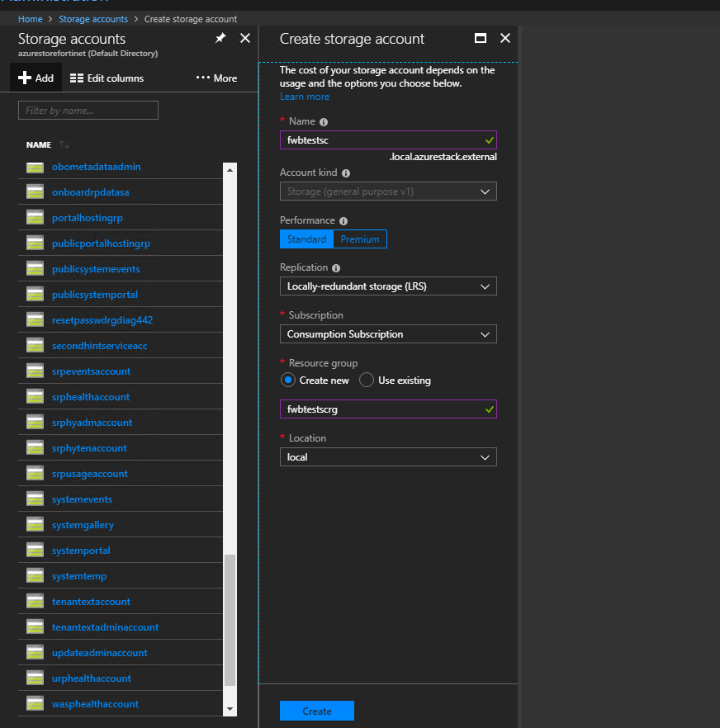Open the Learn more link
The height and width of the screenshot is (728, 720).
(x=304, y=96)
